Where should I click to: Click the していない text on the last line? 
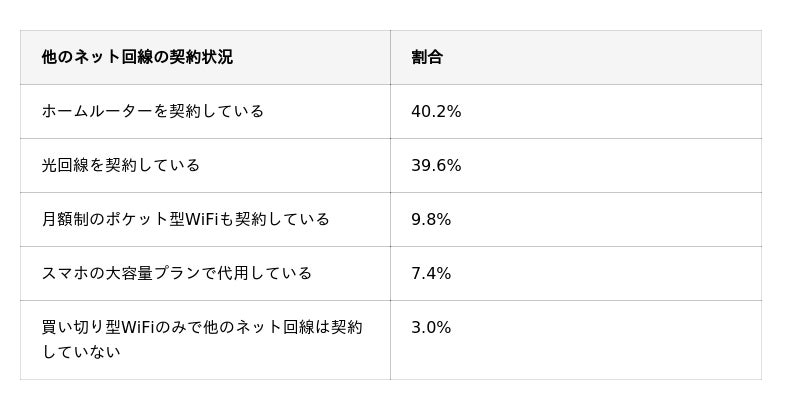click(x=81, y=352)
